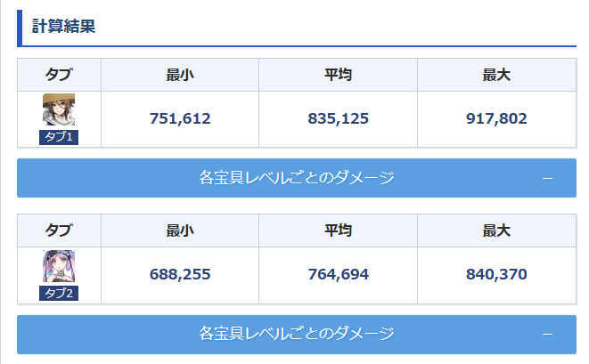The width and height of the screenshot is (589, 364).
Task: Click the minimum damage value 751,612
Action: tap(180, 119)
